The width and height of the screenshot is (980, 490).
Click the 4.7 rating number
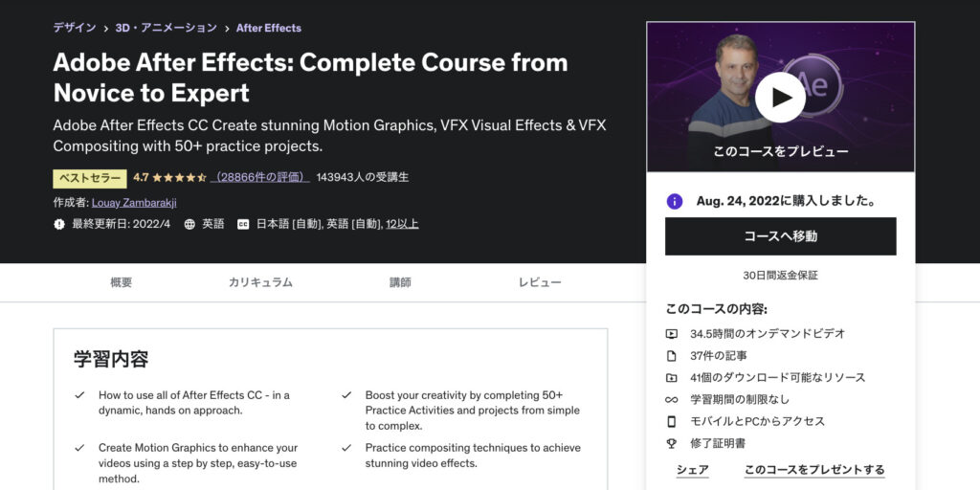click(141, 177)
